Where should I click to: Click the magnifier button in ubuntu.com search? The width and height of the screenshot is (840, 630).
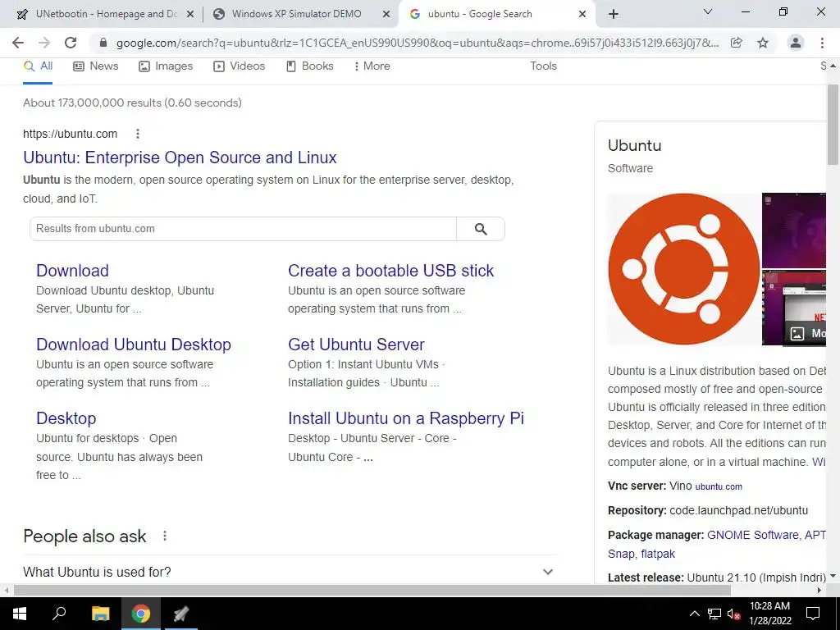(481, 229)
